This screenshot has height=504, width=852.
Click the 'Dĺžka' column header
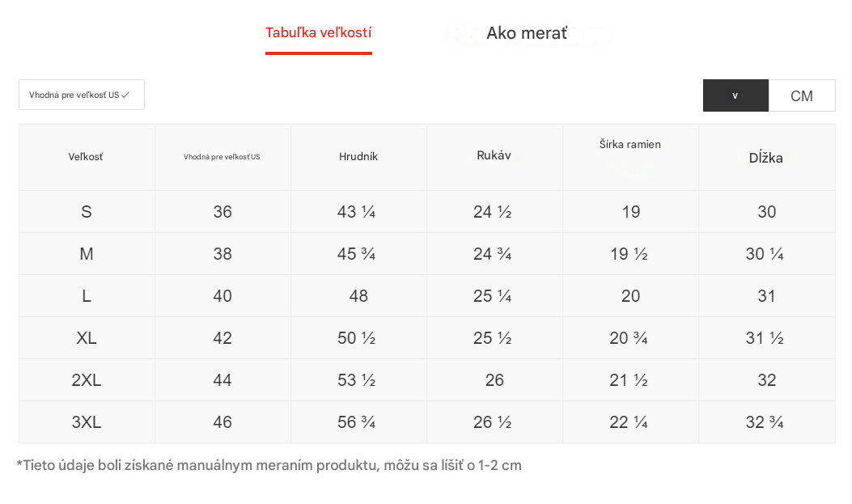pos(766,158)
